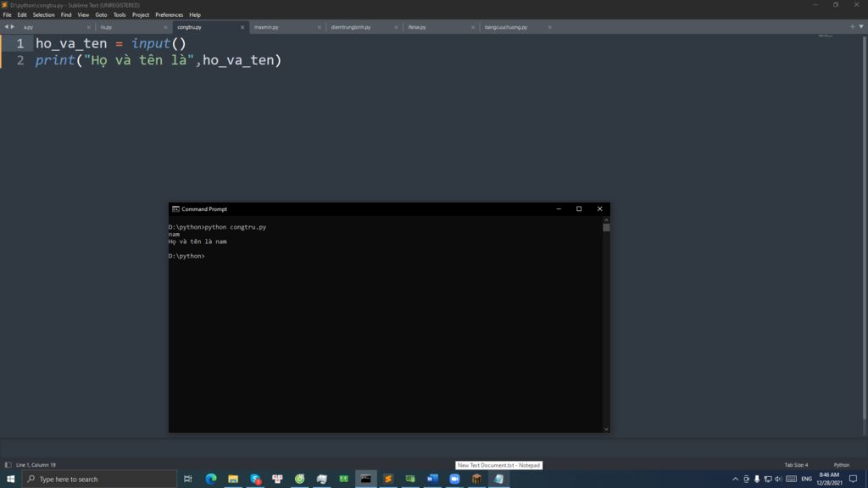Open the Find menu
The width and height of the screenshot is (868, 488).
click(x=66, y=15)
